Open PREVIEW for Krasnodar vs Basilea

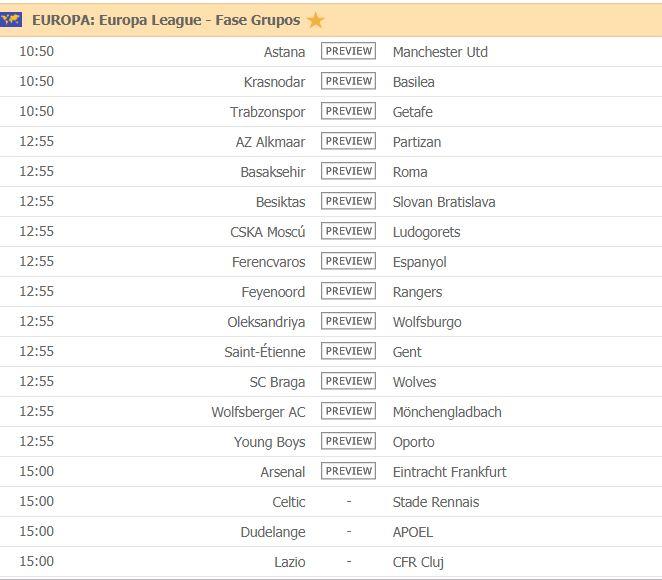348,81
